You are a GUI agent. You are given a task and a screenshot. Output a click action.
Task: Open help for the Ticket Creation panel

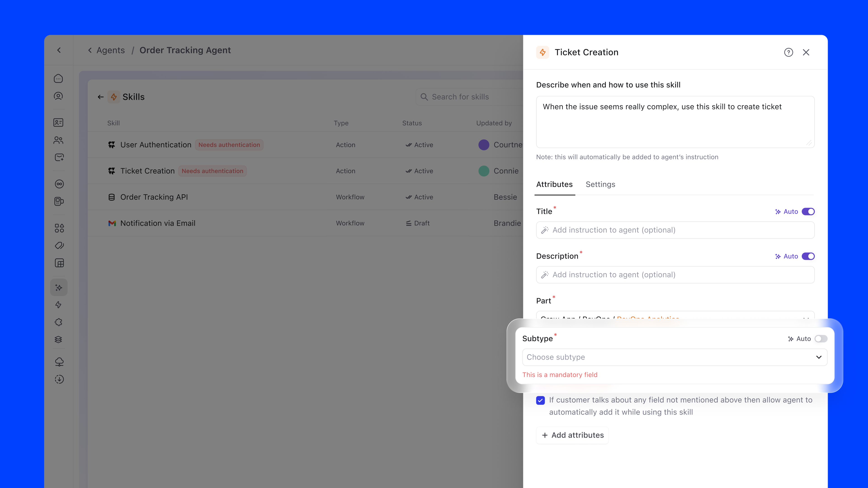(788, 52)
